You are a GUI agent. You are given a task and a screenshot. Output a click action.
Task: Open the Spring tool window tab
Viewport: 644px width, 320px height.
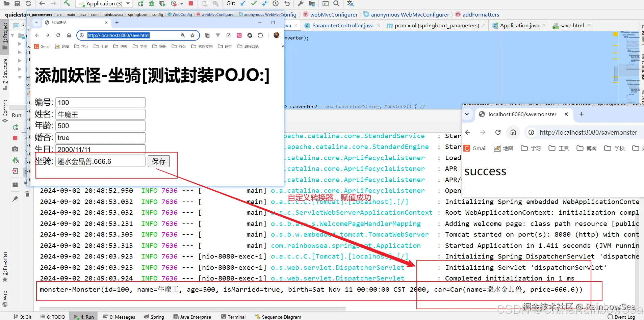154,317
